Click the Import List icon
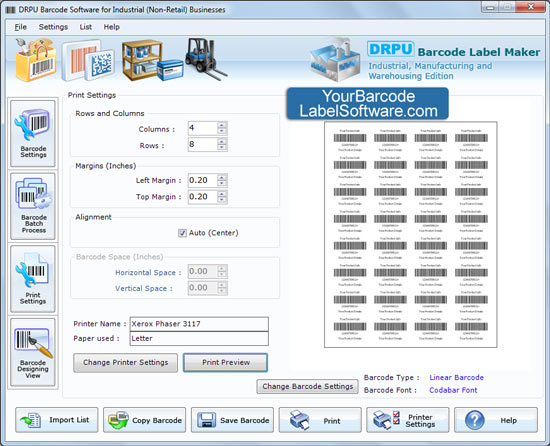 point(31,420)
